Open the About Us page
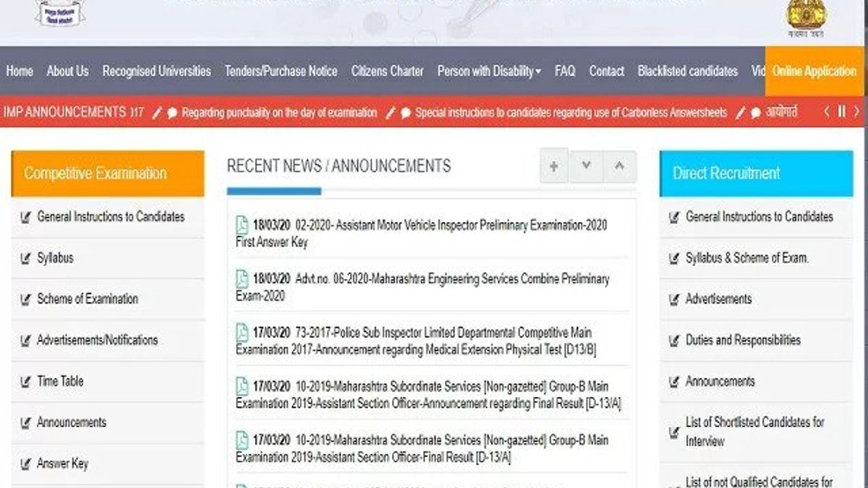Screen dimensions: 868x488 coord(67,71)
